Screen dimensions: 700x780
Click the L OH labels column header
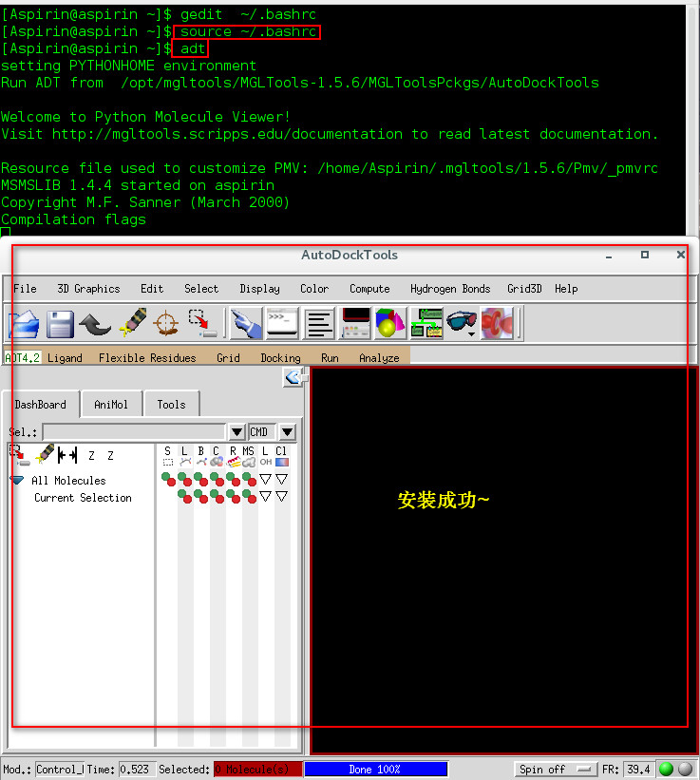point(266,456)
